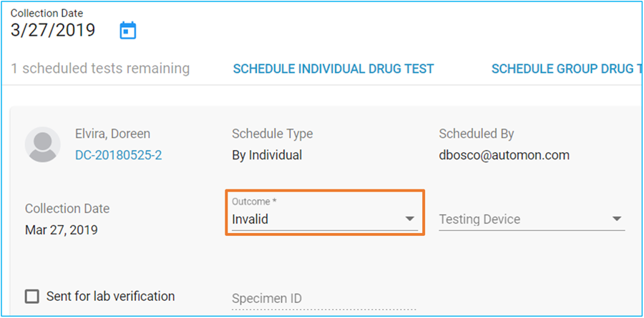Viewport: 644px width, 318px height.
Task: Click Doreen Elvira's profile avatar
Action: pos(43,145)
